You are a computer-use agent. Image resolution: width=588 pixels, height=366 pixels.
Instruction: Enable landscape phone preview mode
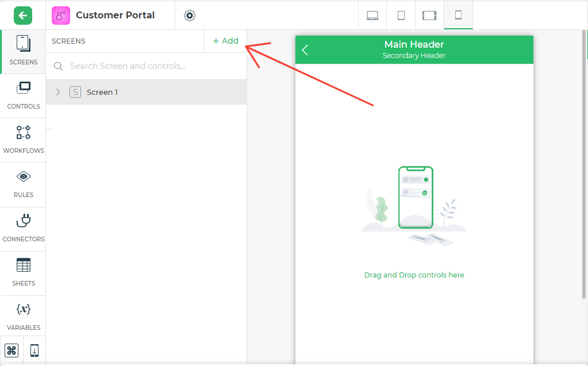[x=429, y=16]
